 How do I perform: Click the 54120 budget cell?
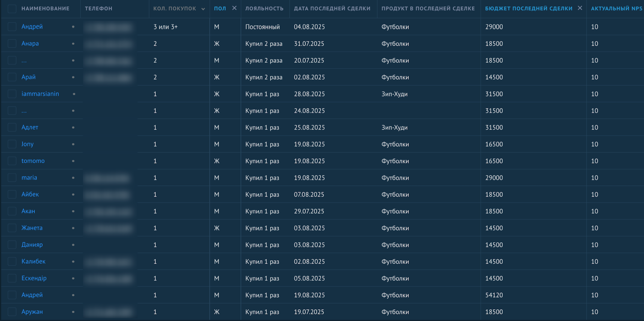coord(494,295)
